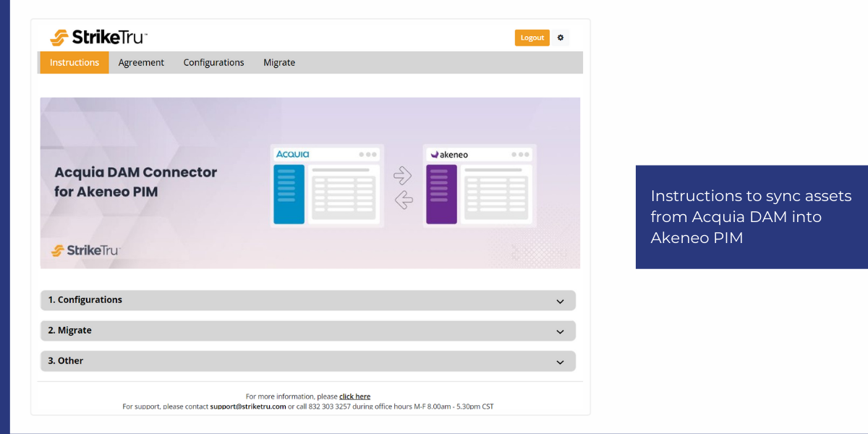Click the '1. Configurations' heading text
This screenshot has width=868, height=434.
point(85,299)
